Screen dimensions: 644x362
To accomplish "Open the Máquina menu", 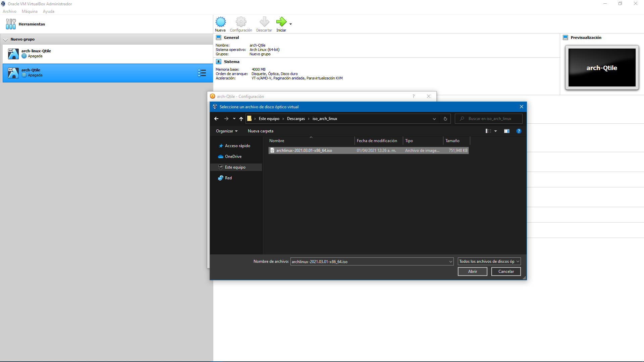I will point(30,11).
